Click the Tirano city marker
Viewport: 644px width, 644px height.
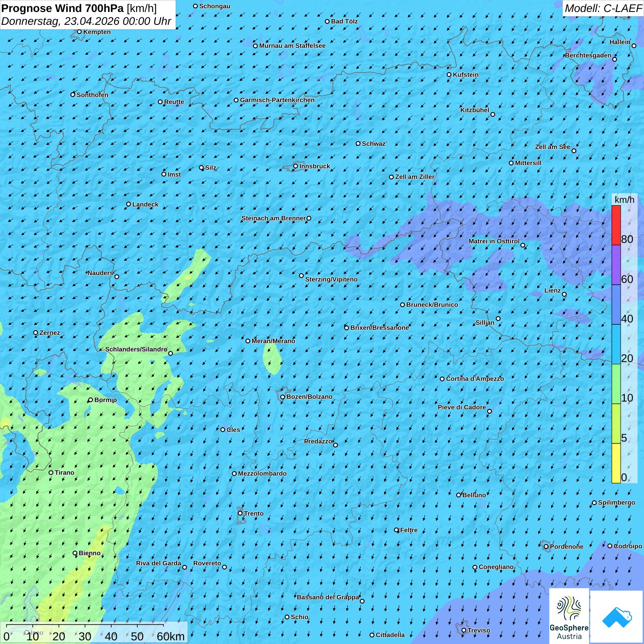coord(51,472)
